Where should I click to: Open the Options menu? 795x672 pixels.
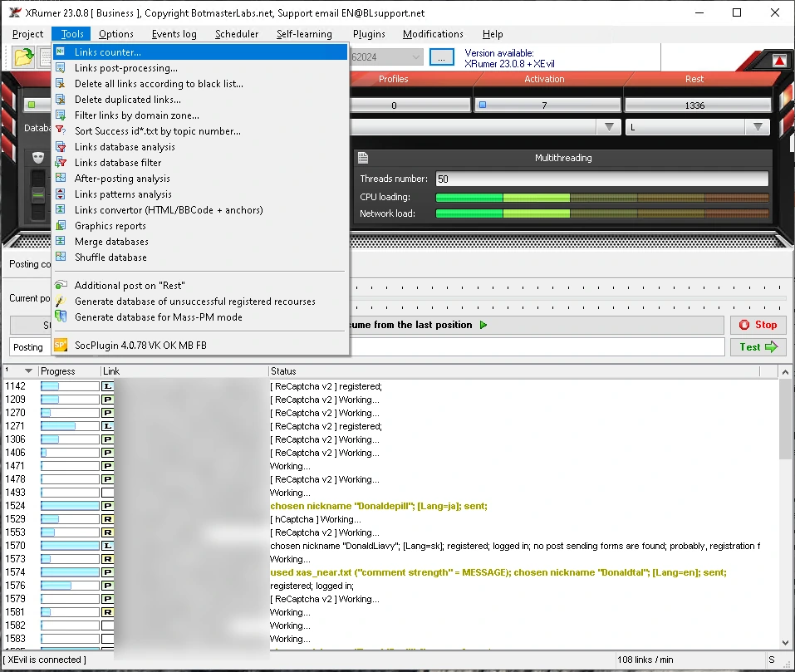click(116, 34)
